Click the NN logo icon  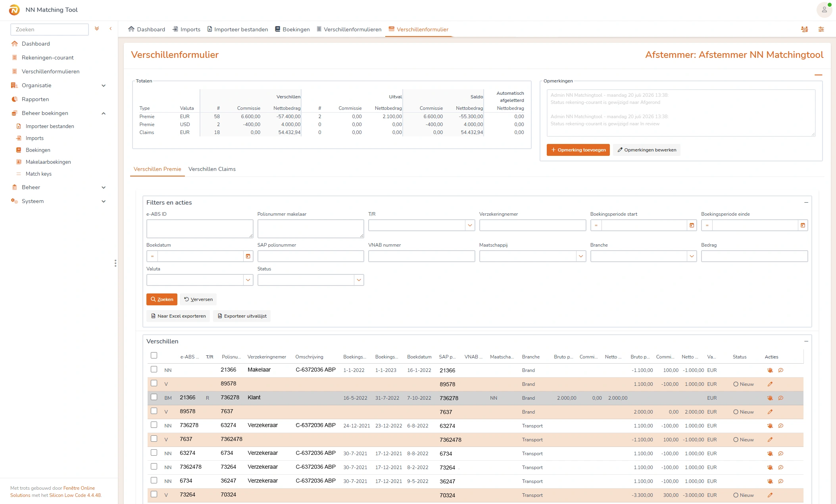point(14,10)
